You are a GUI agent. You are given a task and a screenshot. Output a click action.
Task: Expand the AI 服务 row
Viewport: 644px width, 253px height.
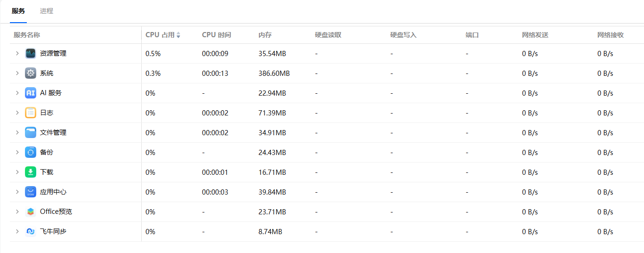(x=17, y=93)
